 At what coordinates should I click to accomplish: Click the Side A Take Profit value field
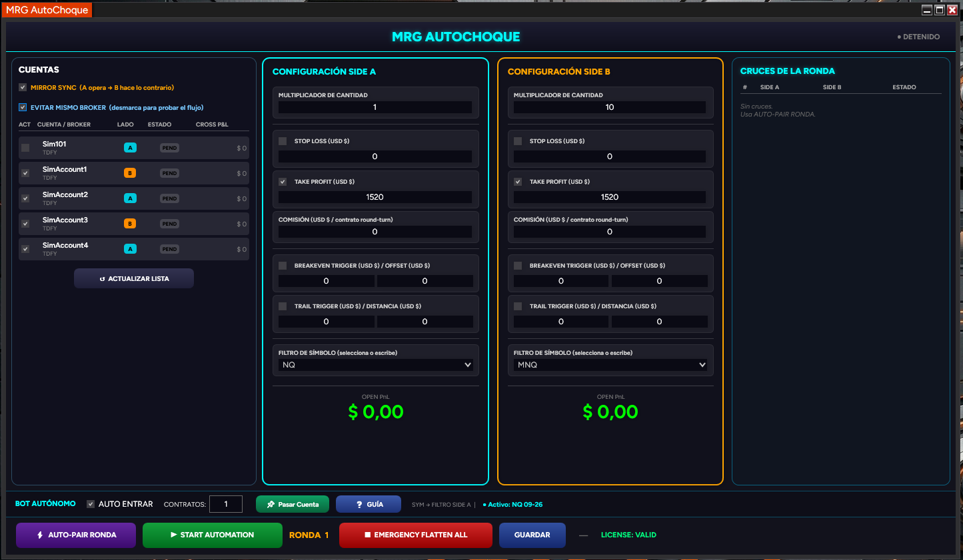(375, 197)
